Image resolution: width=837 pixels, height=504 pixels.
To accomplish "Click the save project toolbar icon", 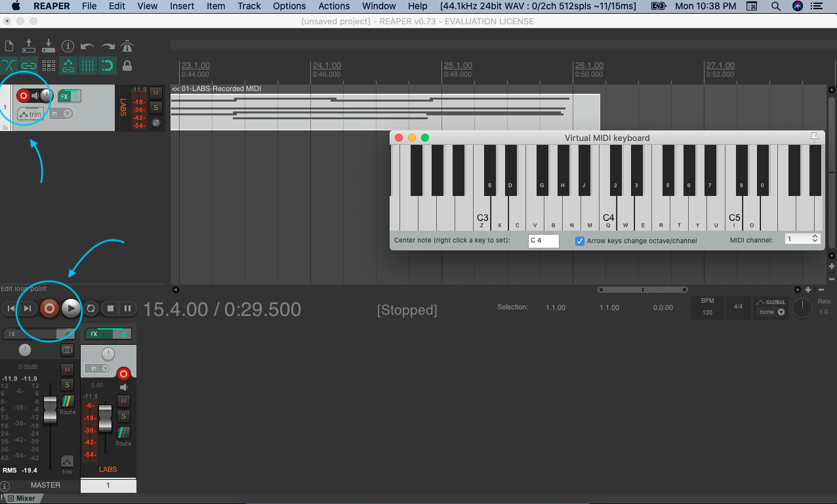I will [x=48, y=47].
